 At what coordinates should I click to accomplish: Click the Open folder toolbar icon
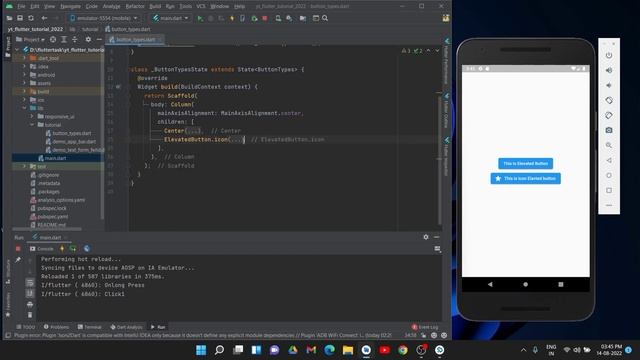point(9,18)
